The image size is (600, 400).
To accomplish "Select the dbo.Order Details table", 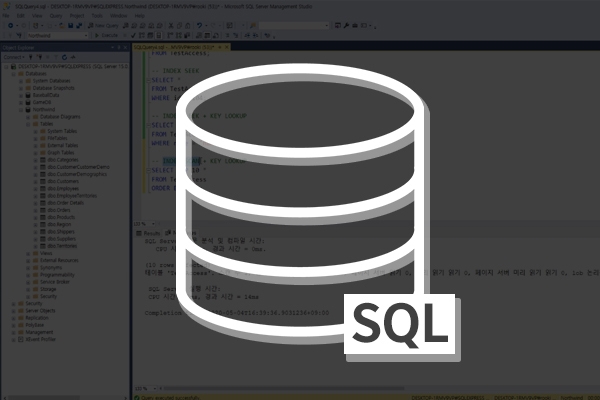I will tap(65, 203).
